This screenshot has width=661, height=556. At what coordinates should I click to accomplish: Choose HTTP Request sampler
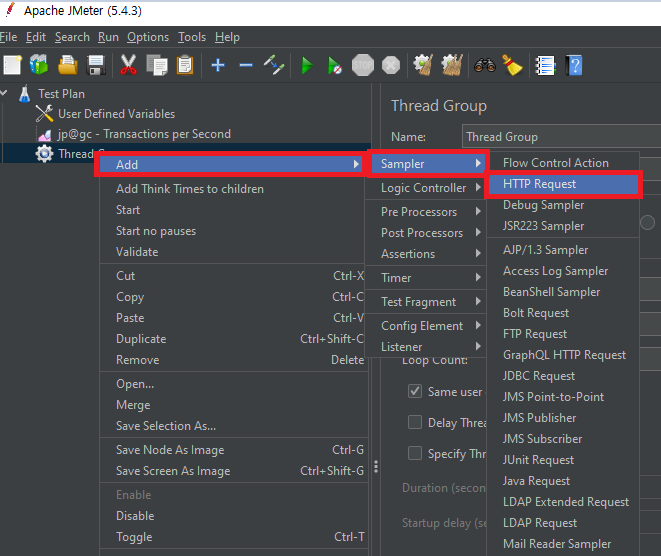point(564,184)
